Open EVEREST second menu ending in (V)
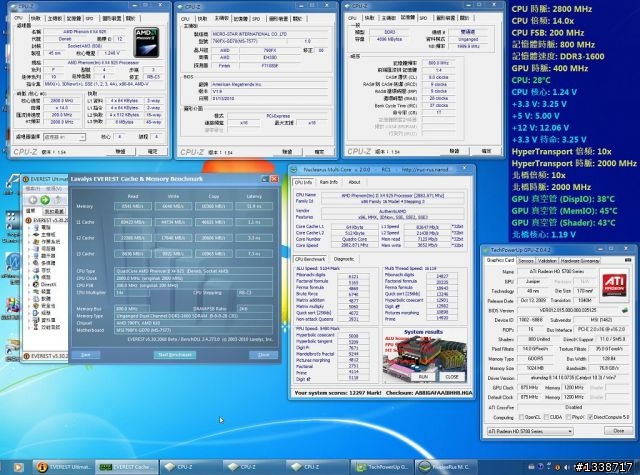The width and height of the screenshot is (640, 475). pos(53,189)
